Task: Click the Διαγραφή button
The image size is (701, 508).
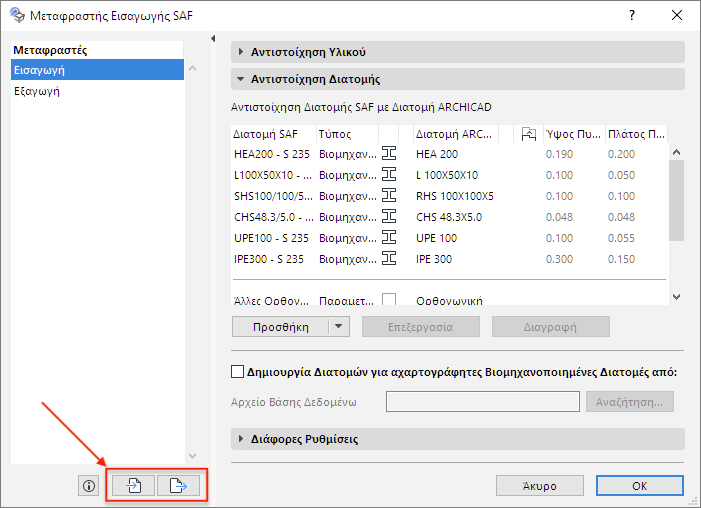Action: click(550, 327)
